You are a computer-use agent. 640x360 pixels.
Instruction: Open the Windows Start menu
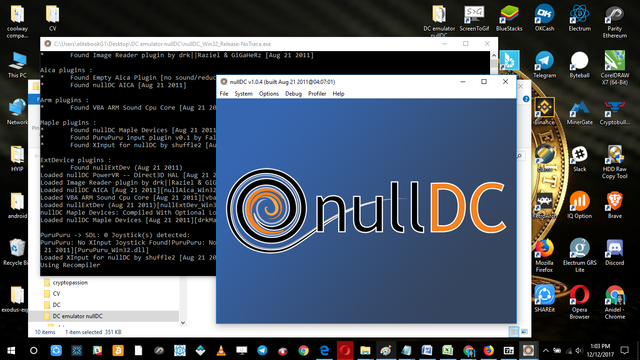tap(11, 351)
